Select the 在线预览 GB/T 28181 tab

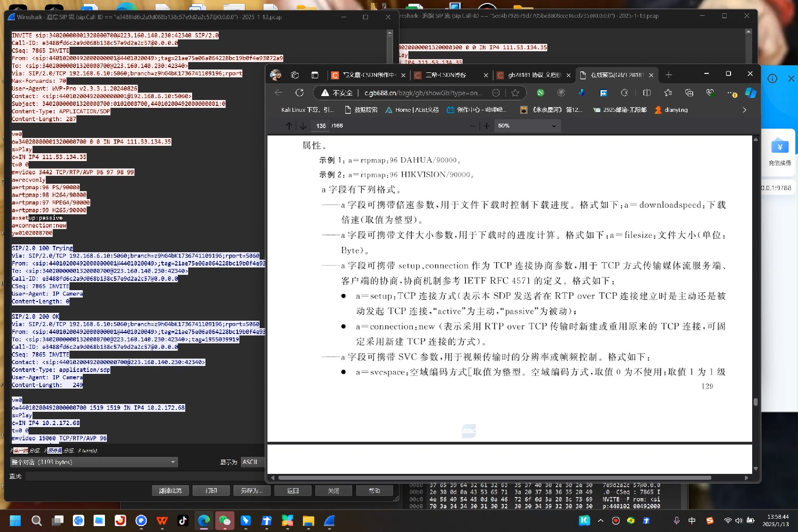tap(617, 75)
